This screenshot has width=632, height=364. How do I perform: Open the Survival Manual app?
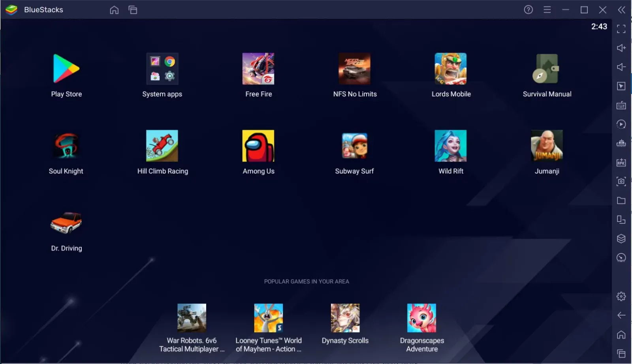(x=547, y=69)
